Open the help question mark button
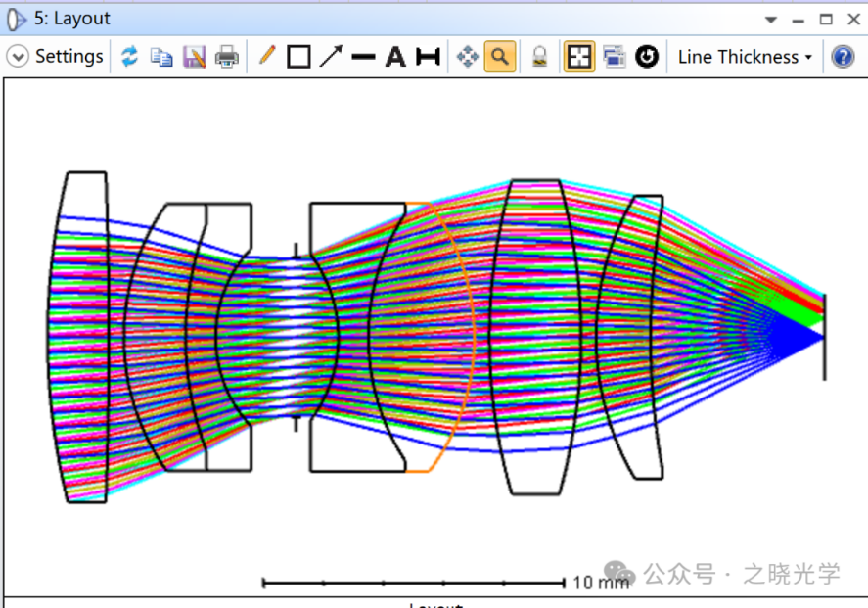Image resolution: width=868 pixels, height=608 pixels. tap(842, 57)
